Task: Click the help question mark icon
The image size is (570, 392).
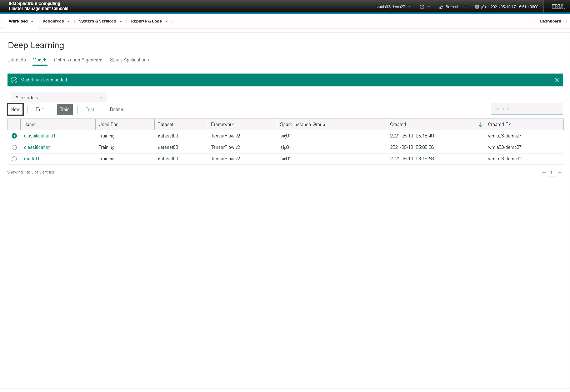Action: [x=422, y=7]
